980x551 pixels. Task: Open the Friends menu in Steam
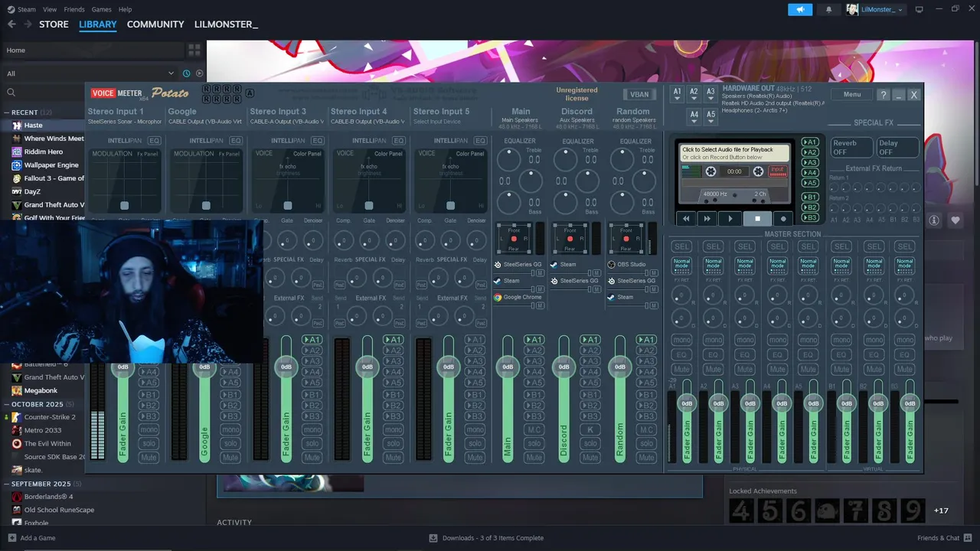click(x=74, y=9)
